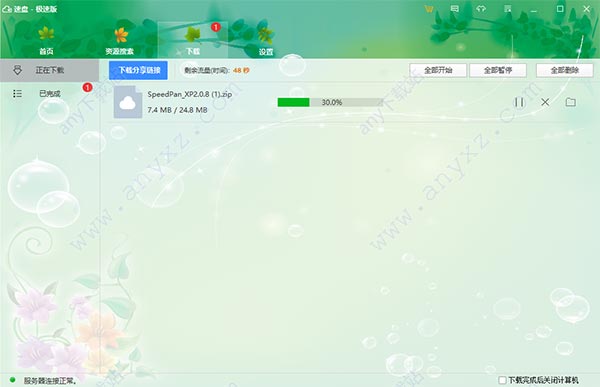Click the menu list icon in title bar
The height and width of the screenshot is (387, 600).
coord(507,8)
